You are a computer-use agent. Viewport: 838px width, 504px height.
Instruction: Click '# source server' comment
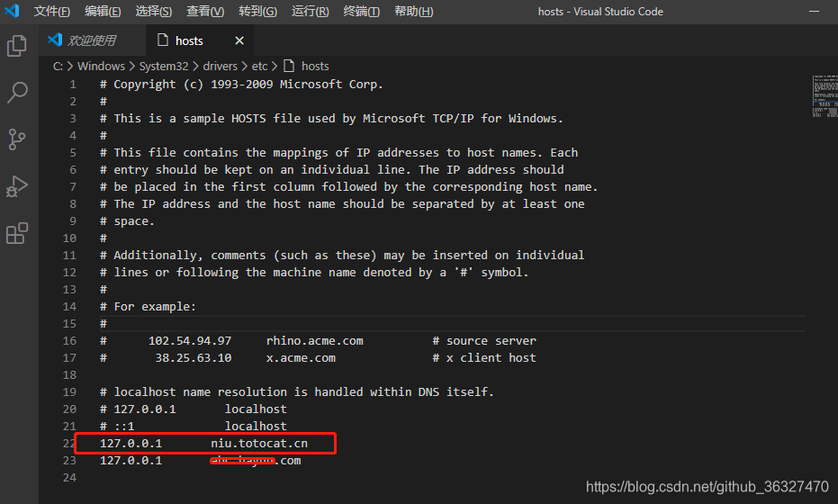[x=484, y=341]
